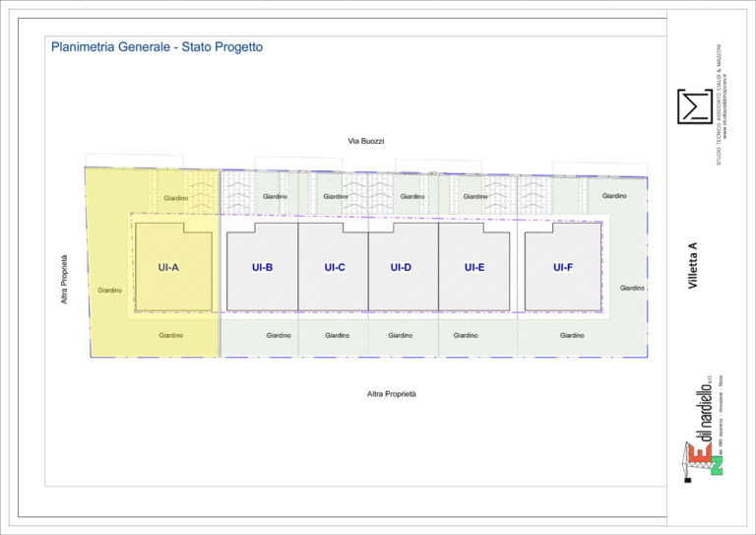This screenshot has height=535, width=756.
Task: Click the 'Giardino' label directly below UI-C
Action: point(337,335)
